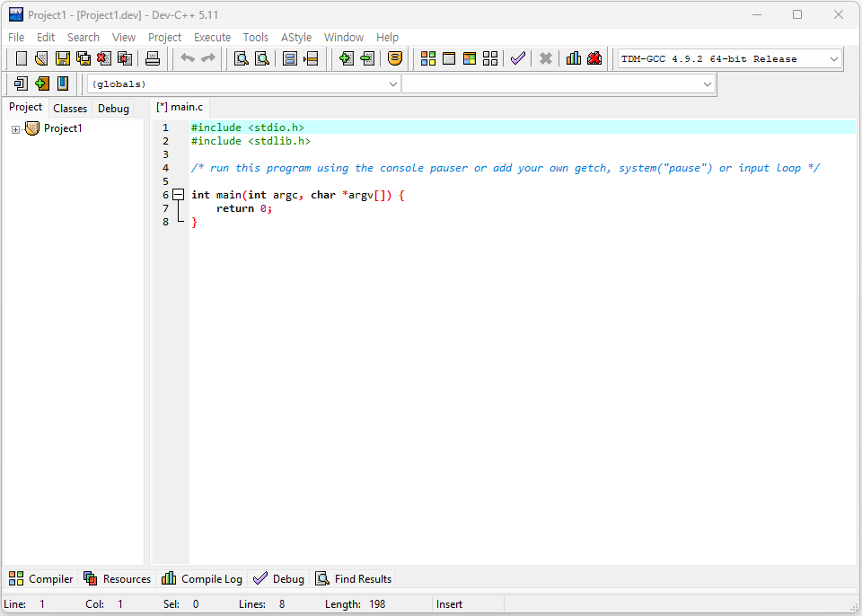Switch to the side panel Debug tab
Viewport: 862px width, 616px height.
(113, 109)
